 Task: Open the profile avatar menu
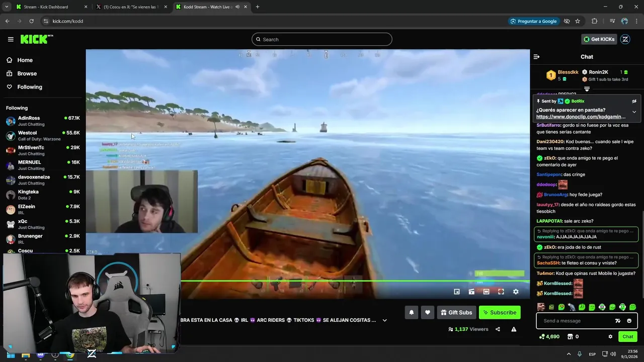(625, 39)
